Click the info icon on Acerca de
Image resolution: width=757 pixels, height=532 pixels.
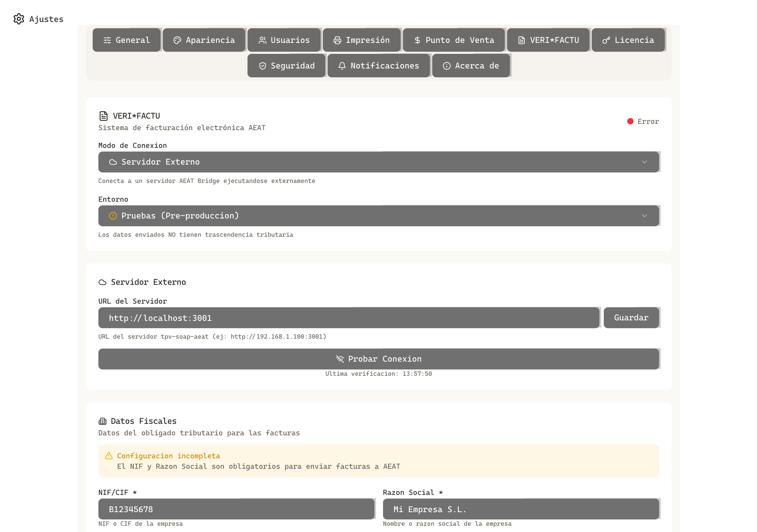click(447, 66)
